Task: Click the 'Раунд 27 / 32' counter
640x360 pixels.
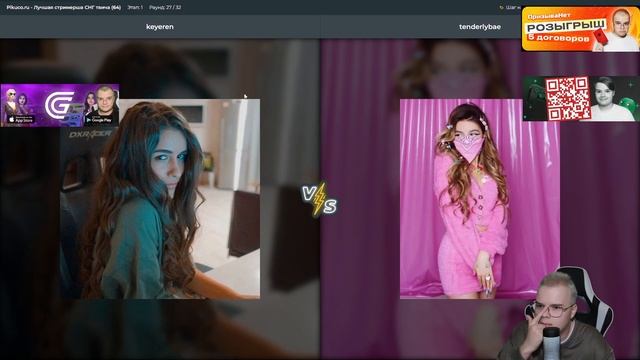Action: coord(165,7)
